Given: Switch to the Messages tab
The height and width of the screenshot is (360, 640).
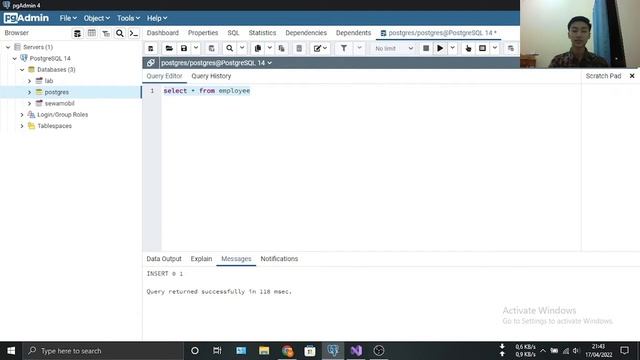Looking at the screenshot, I should click(236, 259).
